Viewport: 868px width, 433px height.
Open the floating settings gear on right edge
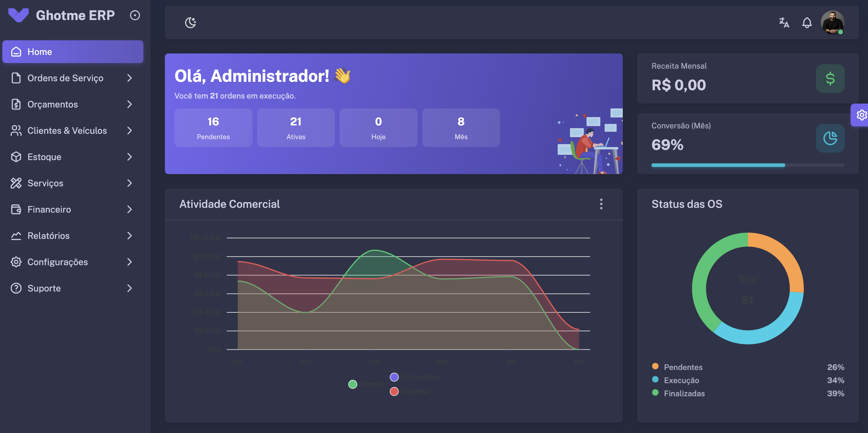pyautogui.click(x=862, y=115)
